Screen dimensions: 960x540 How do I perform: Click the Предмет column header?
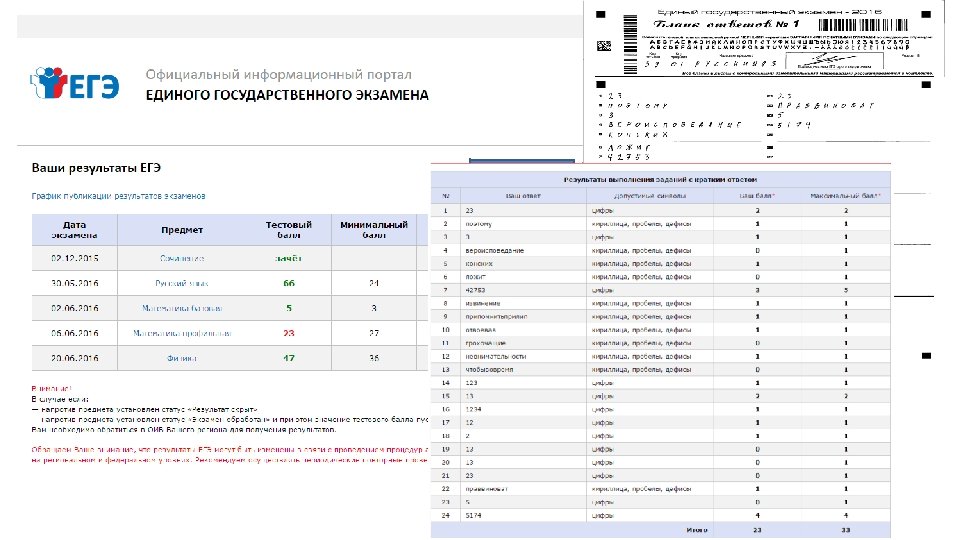[182, 230]
